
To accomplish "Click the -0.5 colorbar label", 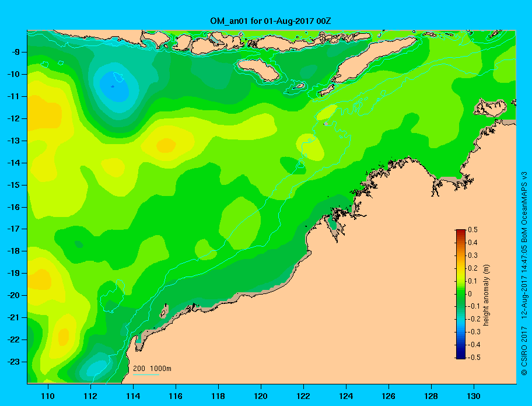I will point(474,358).
